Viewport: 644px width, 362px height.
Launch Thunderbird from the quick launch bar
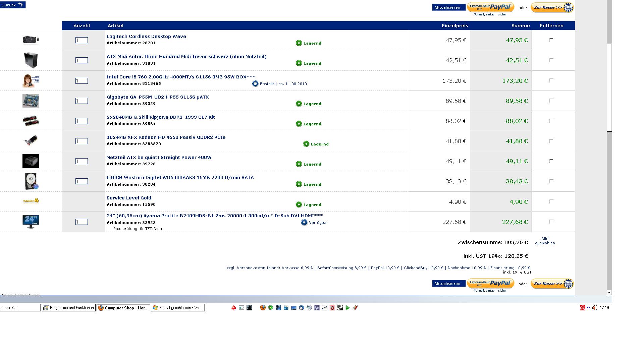coord(302,308)
